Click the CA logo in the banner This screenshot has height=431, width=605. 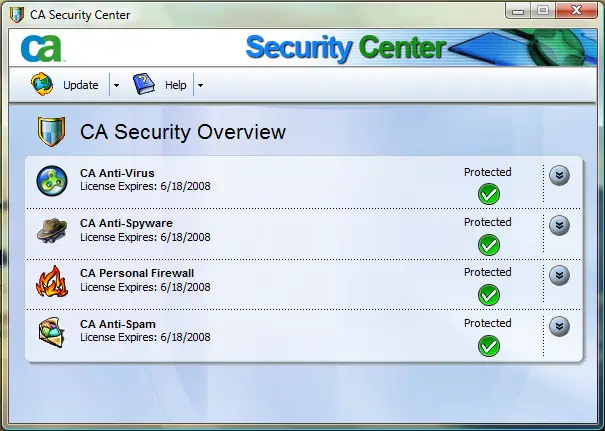41,48
